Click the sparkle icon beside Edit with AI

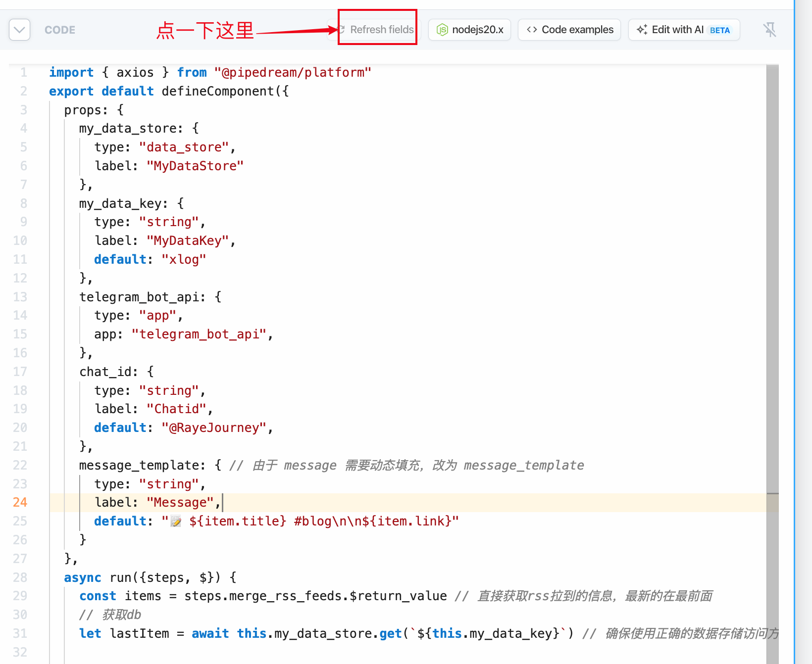point(642,30)
